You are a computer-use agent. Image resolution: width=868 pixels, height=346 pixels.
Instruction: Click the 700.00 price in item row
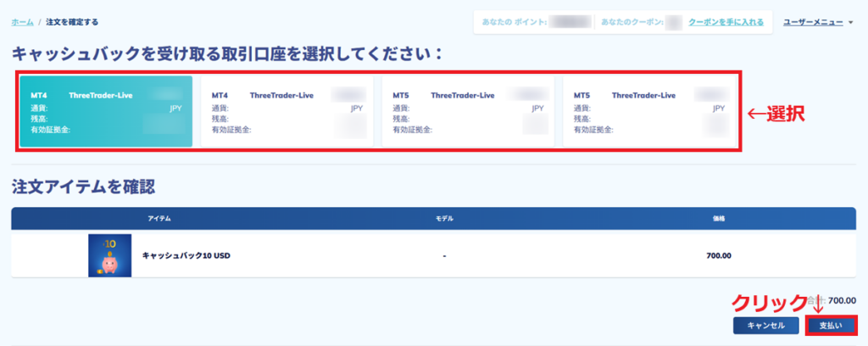coord(719,256)
